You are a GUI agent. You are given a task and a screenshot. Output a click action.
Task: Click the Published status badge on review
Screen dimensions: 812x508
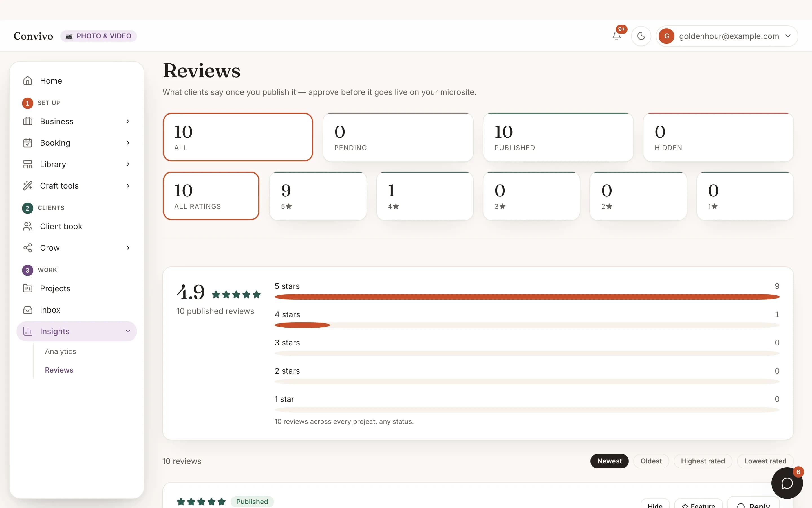point(252,502)
